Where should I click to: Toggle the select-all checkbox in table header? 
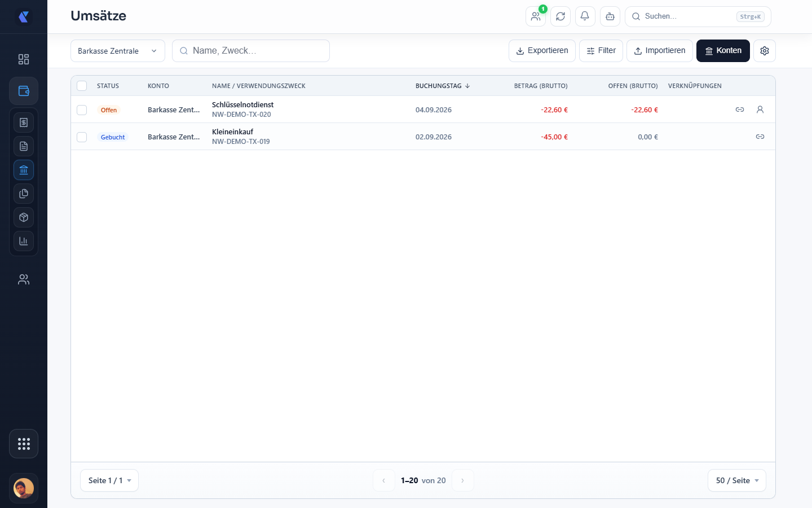click(82, 86)
